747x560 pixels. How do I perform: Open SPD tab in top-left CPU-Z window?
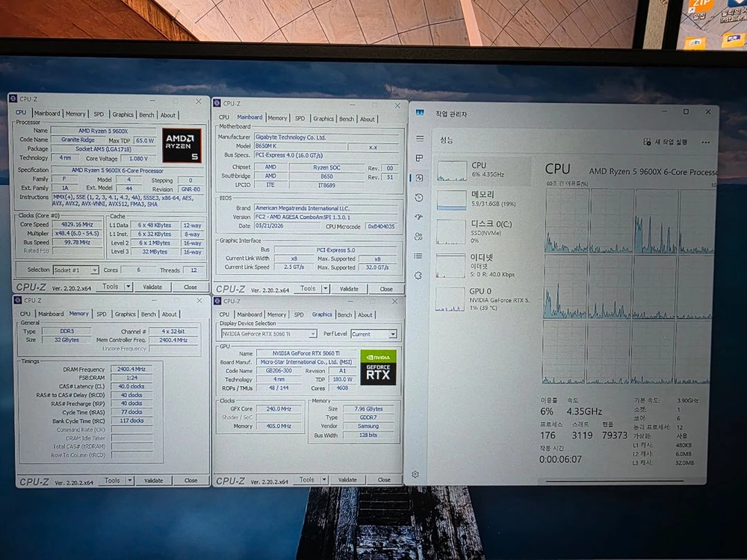[x=99, y=114]
